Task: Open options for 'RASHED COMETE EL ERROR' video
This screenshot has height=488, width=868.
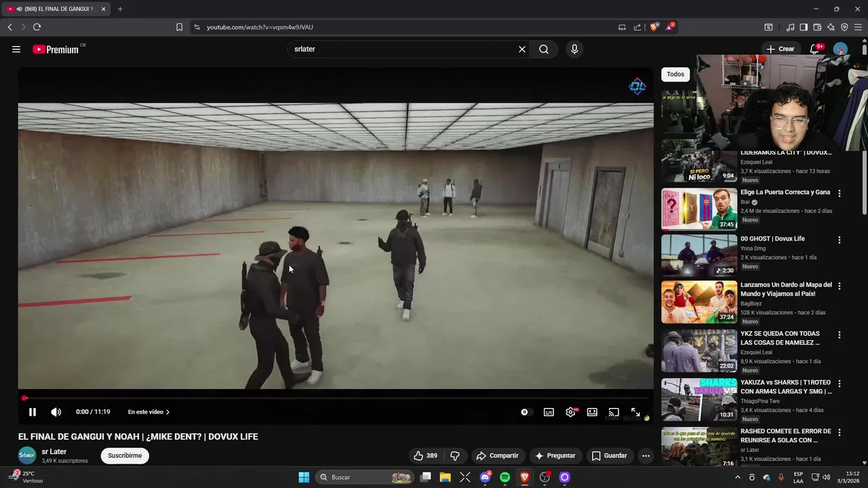Action: tap(840, 432)
